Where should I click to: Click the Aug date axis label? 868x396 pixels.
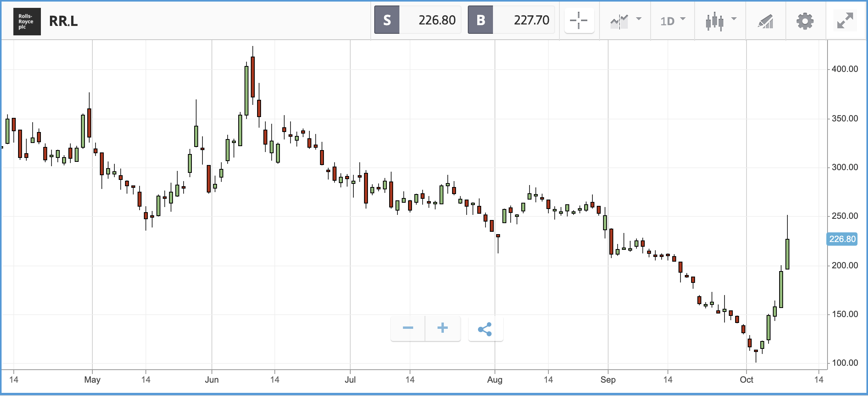pyautogui.click(x=495, y=380)
